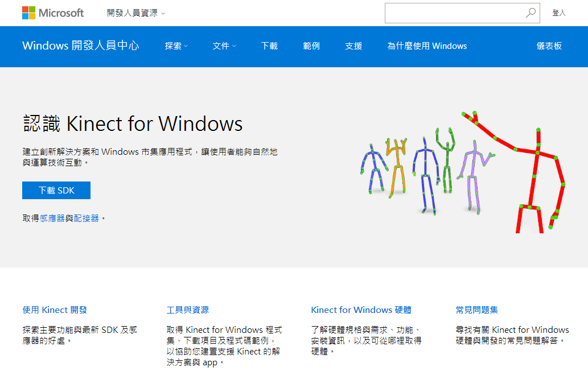Follow the 感應器 link
Viewport: 588px width, 371px height.
(52, 218)
